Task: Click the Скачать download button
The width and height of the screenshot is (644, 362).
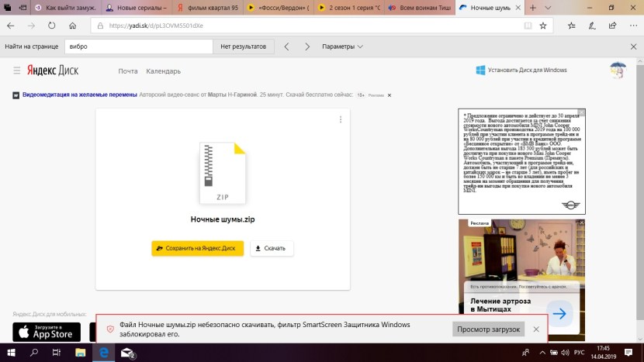Action: 272,248
